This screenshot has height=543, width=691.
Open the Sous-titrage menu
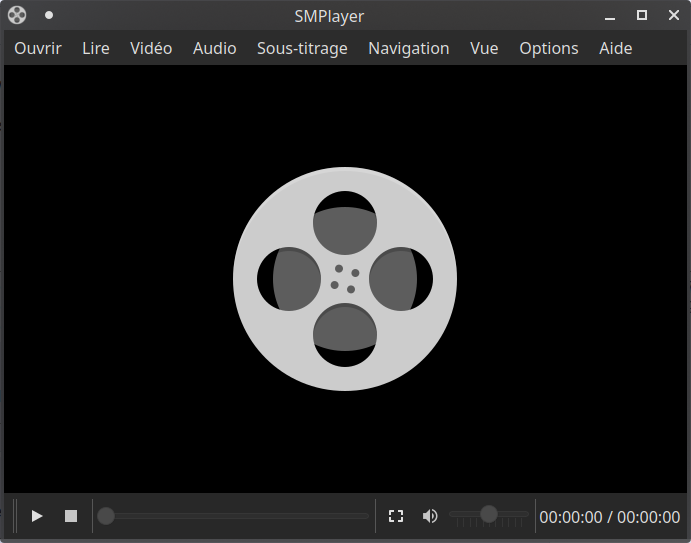click(x=302, y=48)
